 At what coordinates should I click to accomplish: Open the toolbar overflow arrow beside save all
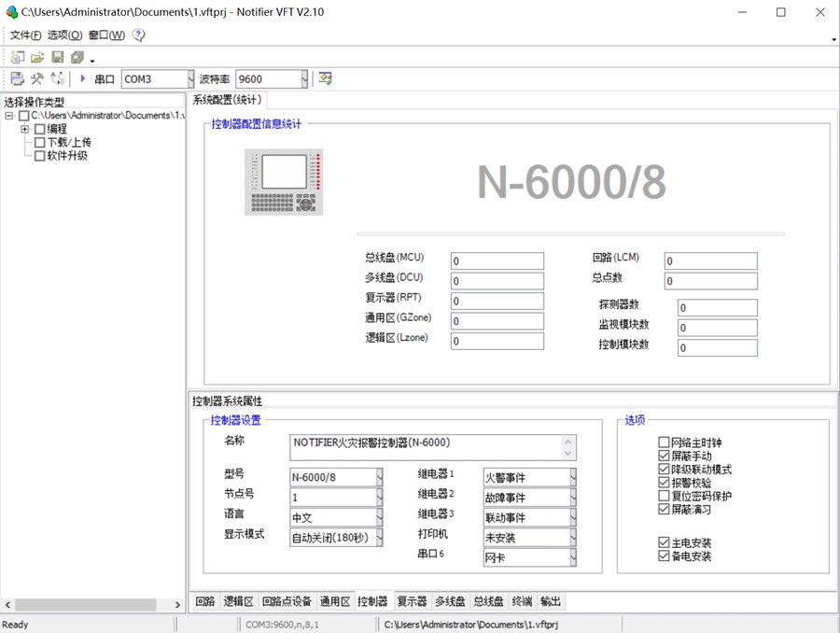92,61
